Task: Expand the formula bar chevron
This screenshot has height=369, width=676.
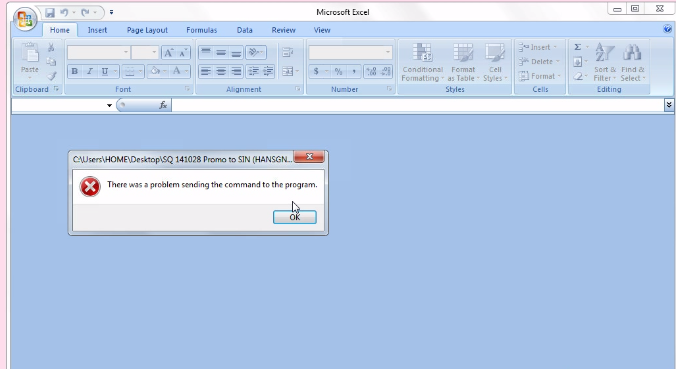Action: point(669,105)
